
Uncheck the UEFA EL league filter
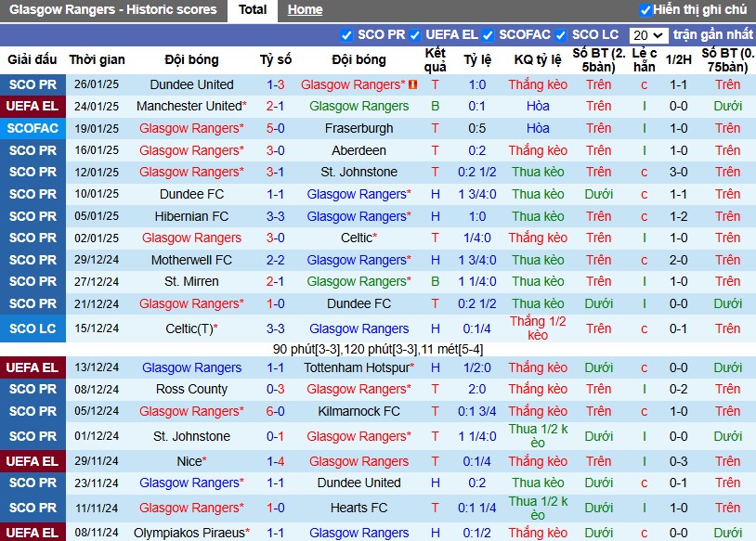414,35
